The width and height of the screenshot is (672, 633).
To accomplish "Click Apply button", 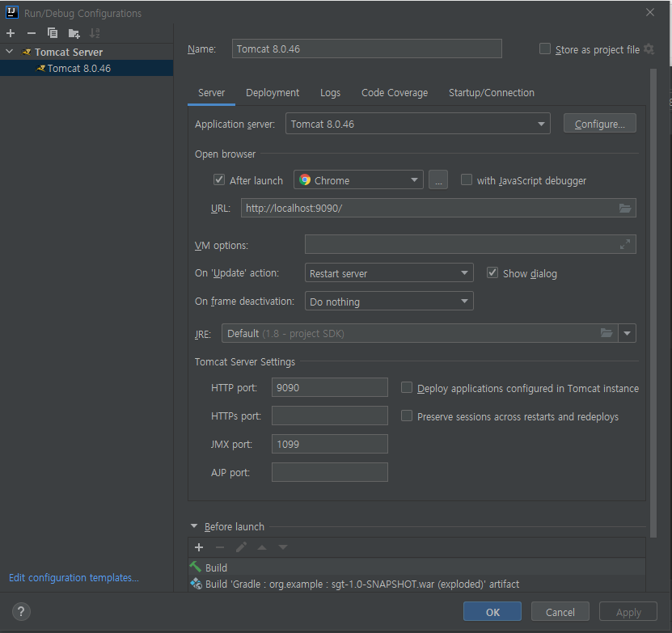I will tap(628, 611).
